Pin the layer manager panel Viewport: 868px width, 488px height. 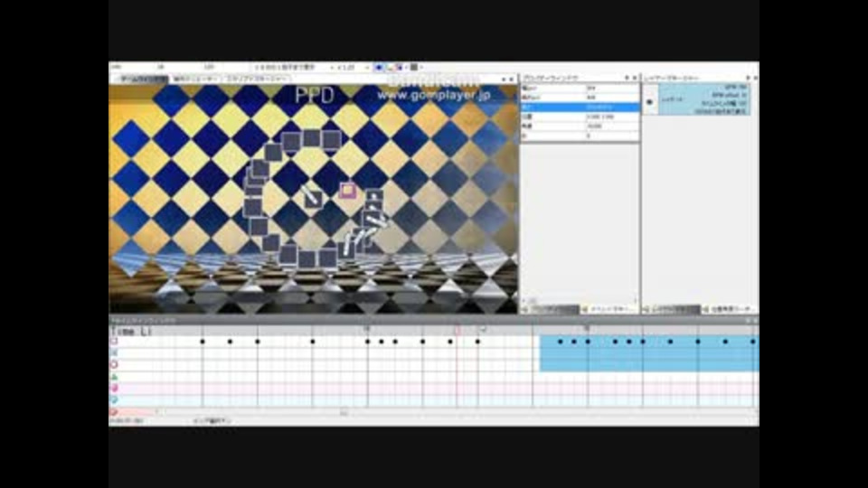point(748,78)
